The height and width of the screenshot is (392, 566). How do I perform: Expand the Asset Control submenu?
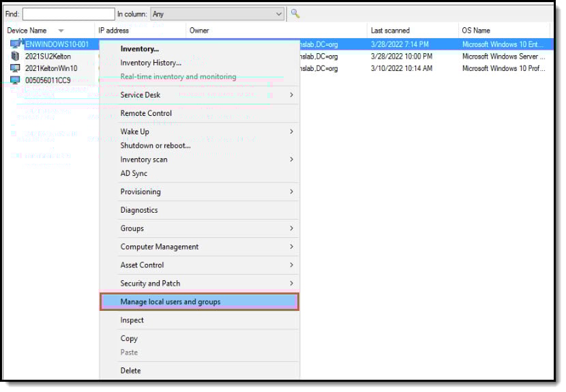[199, 265]
